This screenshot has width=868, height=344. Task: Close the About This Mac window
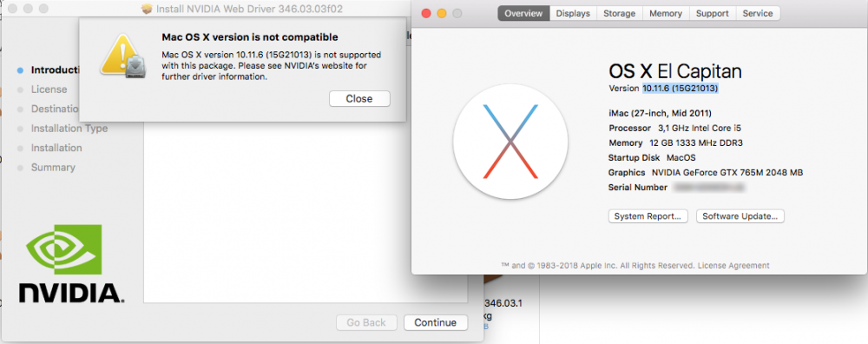pos(425,13)
